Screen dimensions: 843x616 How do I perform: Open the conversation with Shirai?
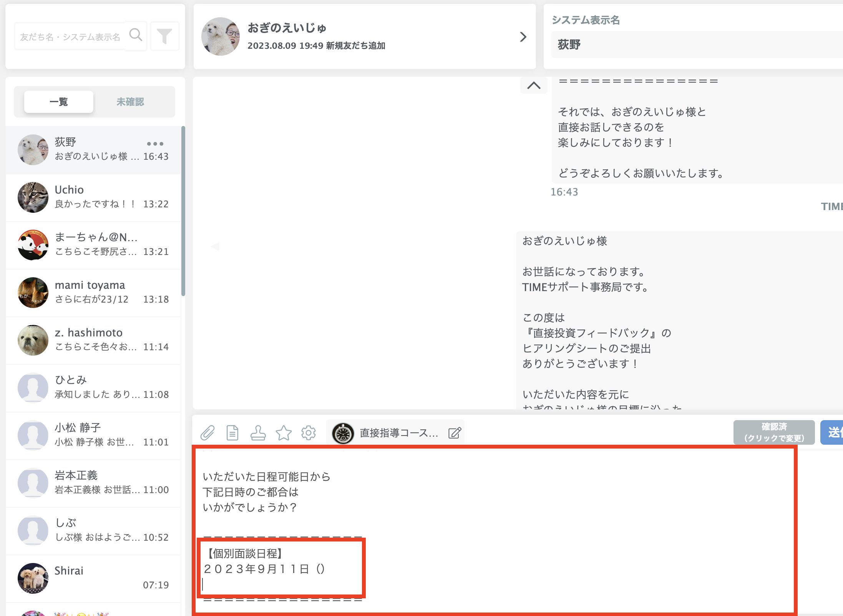coord(94,577)
